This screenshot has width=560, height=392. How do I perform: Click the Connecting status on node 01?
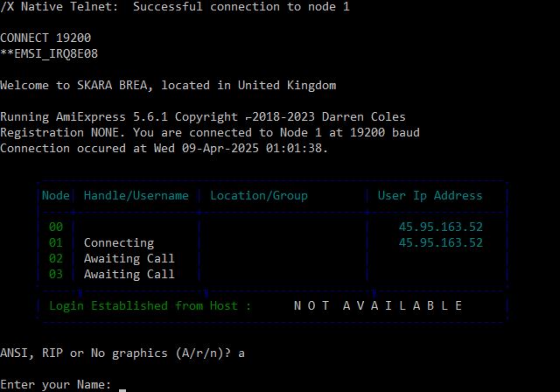click(119, 243)
